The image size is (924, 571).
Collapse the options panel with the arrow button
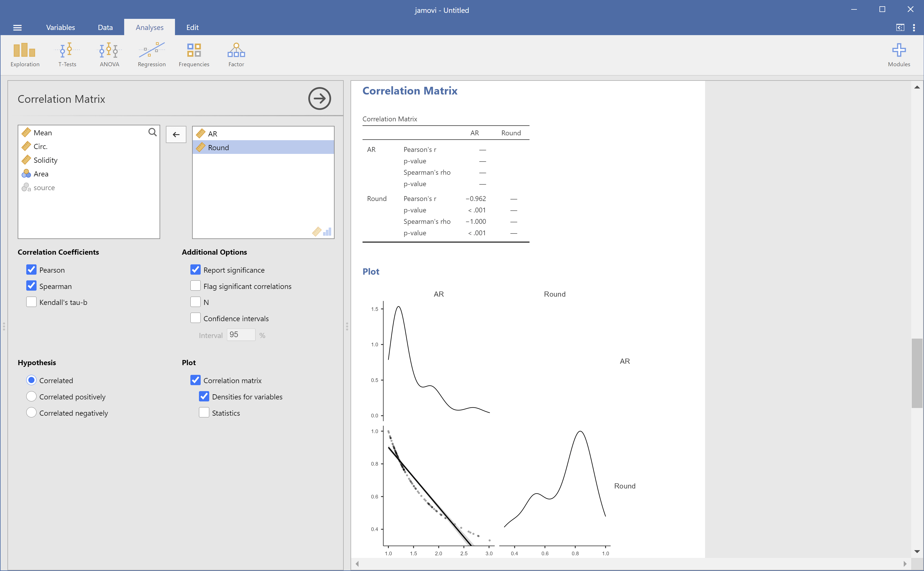pos(319,98)
